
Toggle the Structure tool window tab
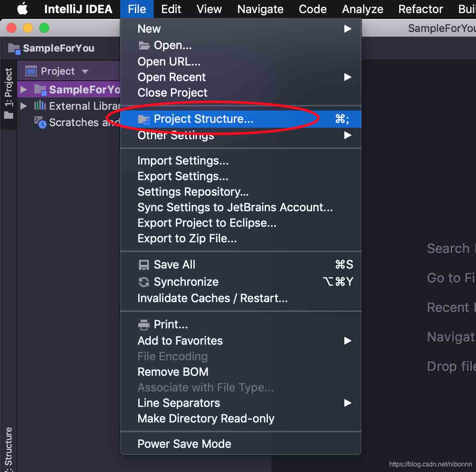coord(9,449)
